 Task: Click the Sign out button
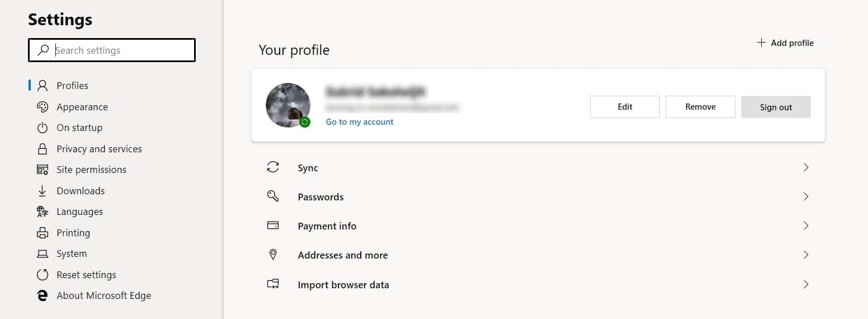pyautogui.click(x=776, y=107)
